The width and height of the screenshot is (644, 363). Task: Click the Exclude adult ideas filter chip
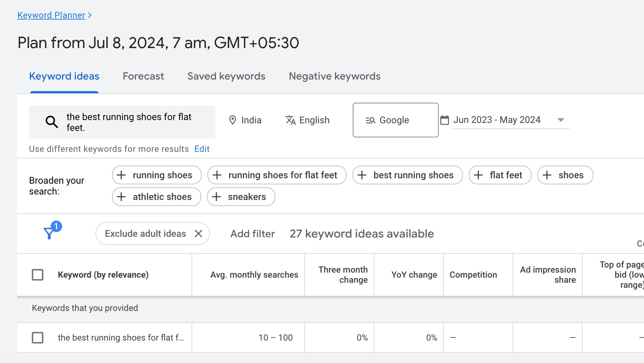153,234
